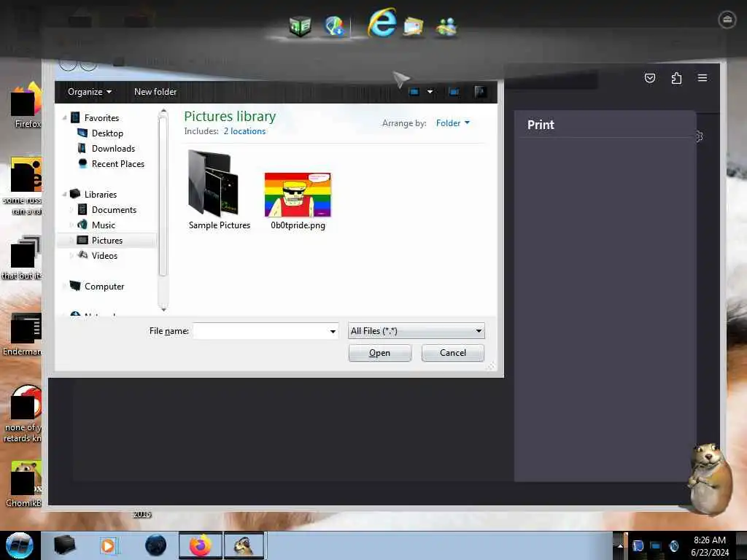Open the Downloads folder

click(113, 149)
